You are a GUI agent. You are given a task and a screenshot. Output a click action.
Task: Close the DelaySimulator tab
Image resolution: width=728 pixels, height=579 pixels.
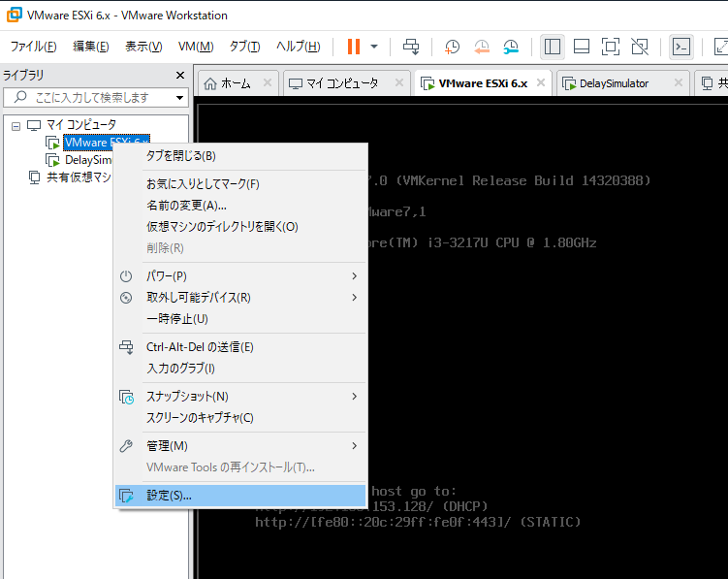pyautogui.click(x=679, y=82)
